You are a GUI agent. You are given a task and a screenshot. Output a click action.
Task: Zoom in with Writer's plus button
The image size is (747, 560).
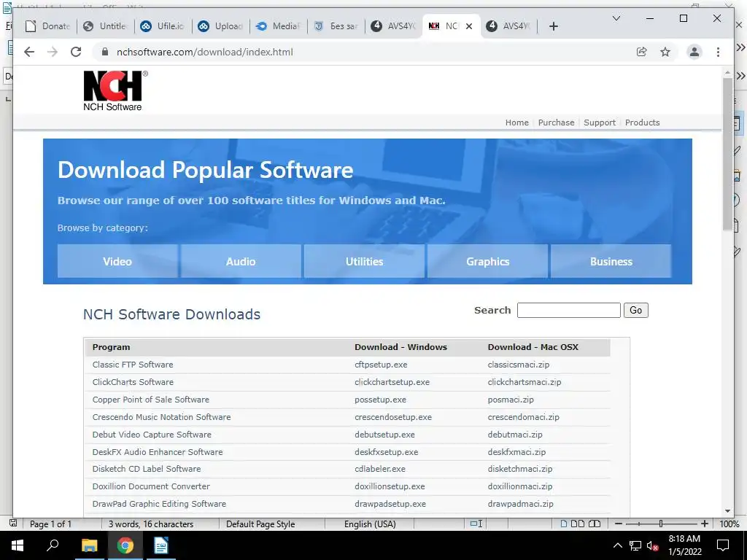tap(705, 524)
